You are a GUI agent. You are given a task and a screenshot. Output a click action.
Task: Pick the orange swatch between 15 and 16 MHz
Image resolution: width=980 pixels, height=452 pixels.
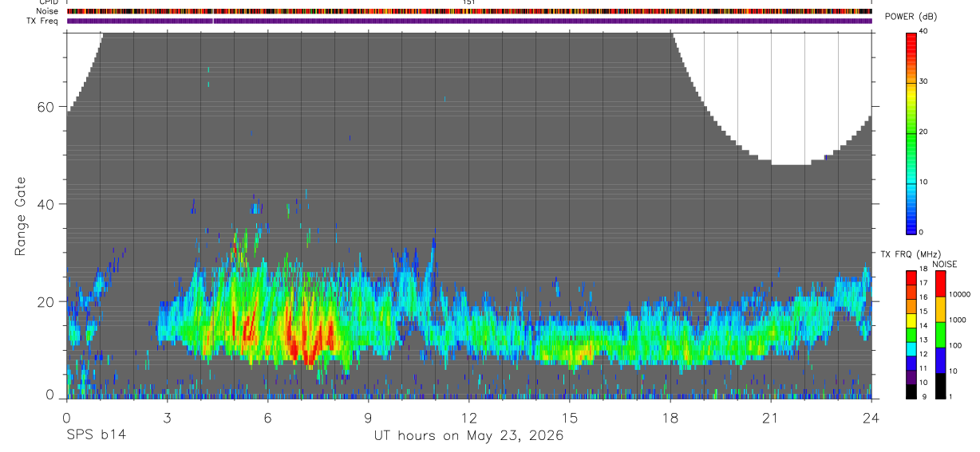coord(911,306)
